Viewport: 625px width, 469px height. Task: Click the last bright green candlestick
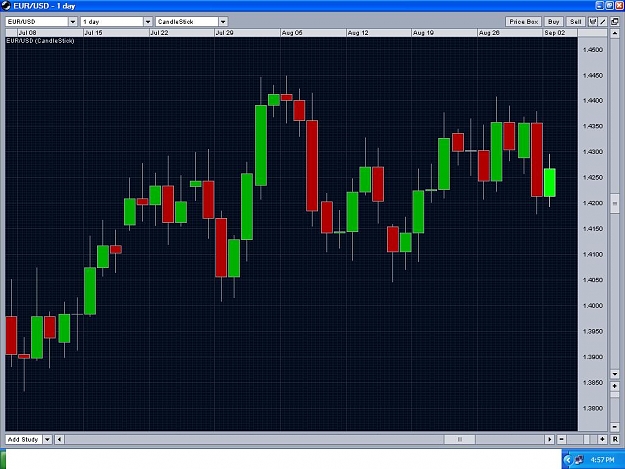pos(550,182)
